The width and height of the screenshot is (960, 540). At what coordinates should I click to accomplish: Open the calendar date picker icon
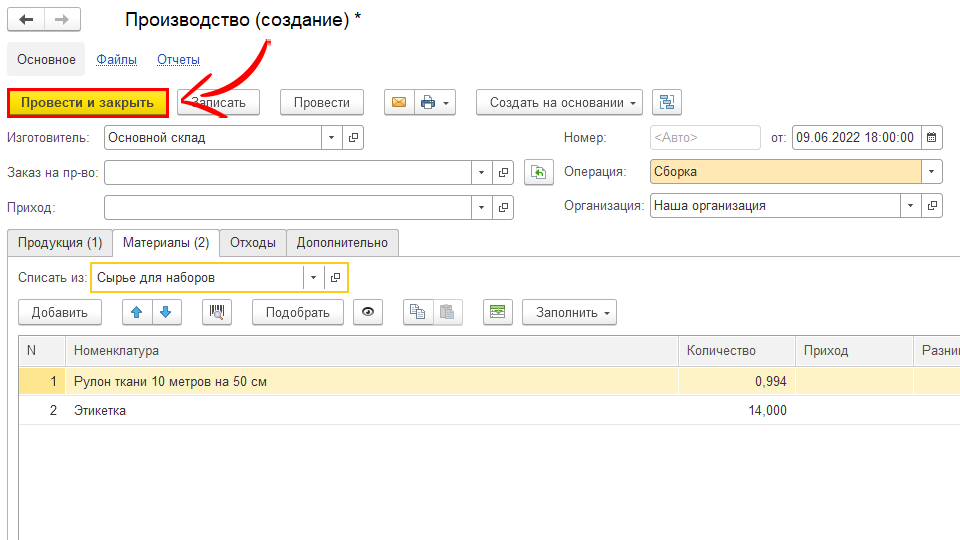tap(932, 137)
